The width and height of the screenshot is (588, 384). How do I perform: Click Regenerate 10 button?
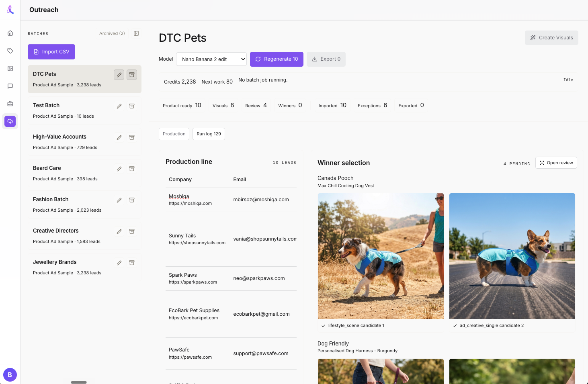277,59
